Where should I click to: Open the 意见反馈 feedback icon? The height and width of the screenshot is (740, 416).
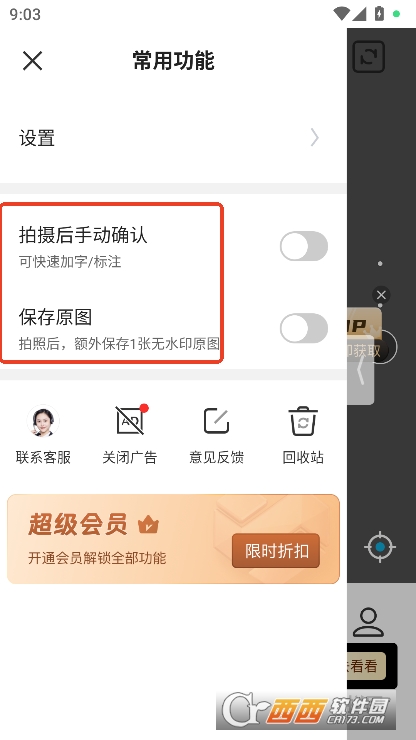(216, 421)
